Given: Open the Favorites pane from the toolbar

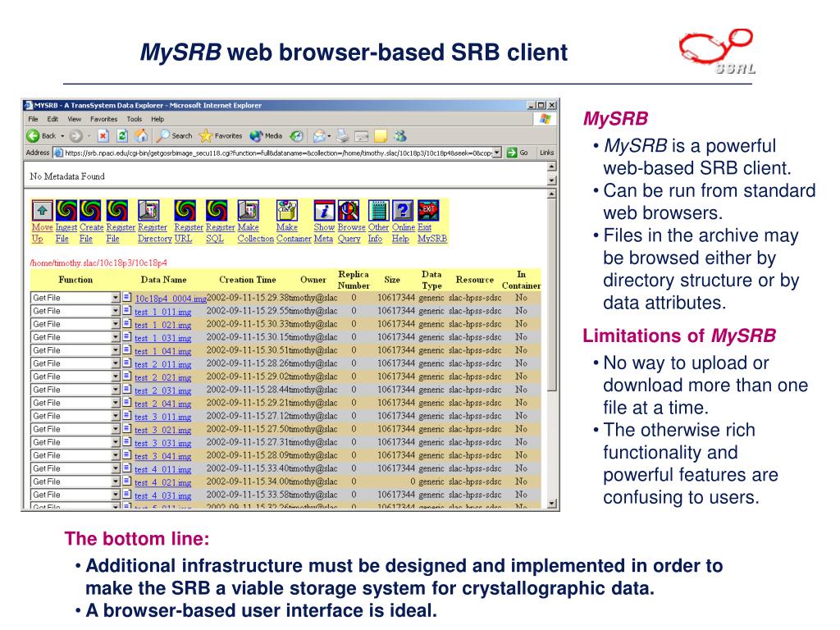Looking at the screenshot, I should (x=220, y=136).
